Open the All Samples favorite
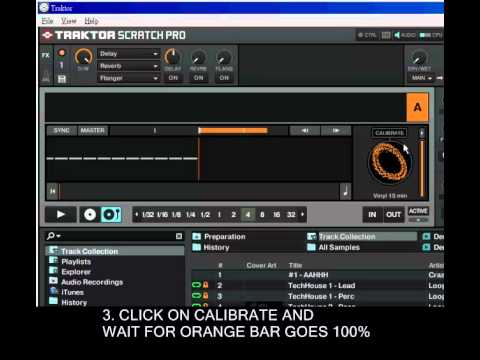 [x=339, y=247]
